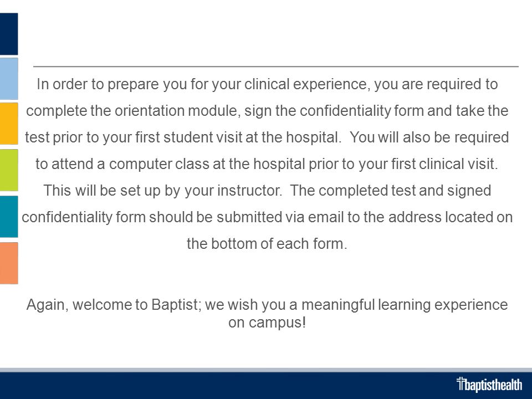Click the baptisthealth logo in footer
Viewport: 532px width, 399px height.
click(x=489, y=385)
